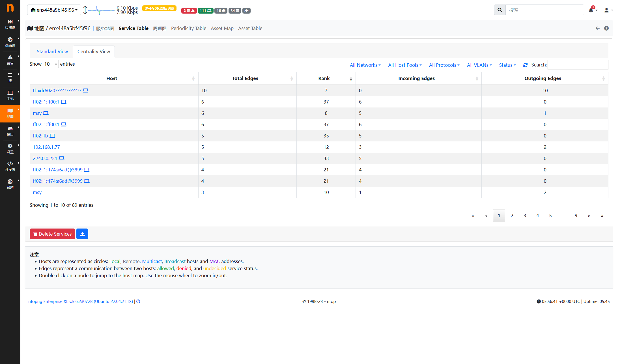This screenshot has height=364, width=620.
Task: Open the help question mark icon
Action: pos(606,28)
